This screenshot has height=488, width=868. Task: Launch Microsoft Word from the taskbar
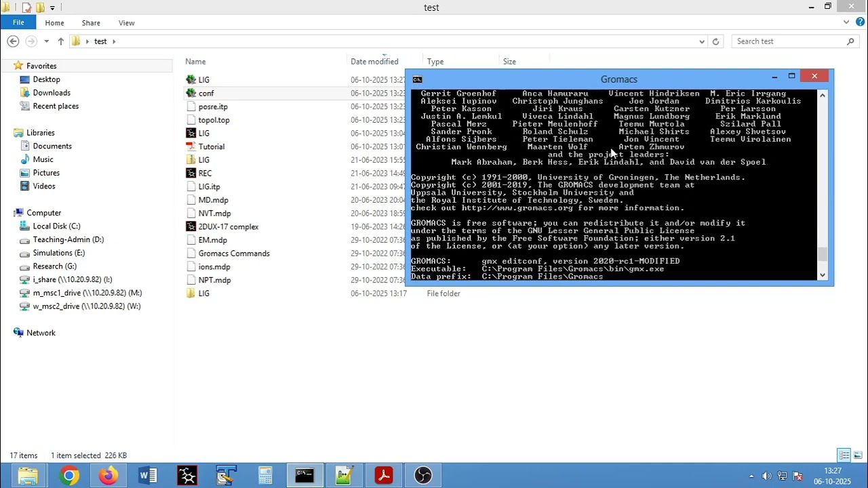148,476
